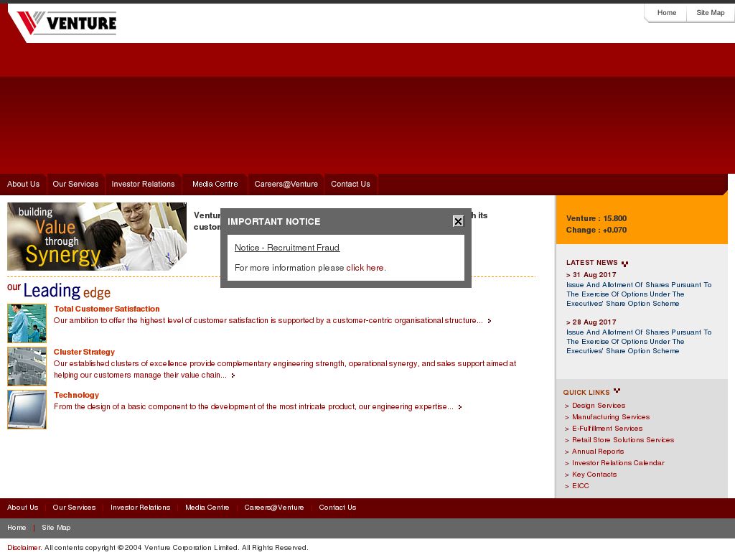
Task: Dismiss the Important Notice popup via its X
Action: 457,221
